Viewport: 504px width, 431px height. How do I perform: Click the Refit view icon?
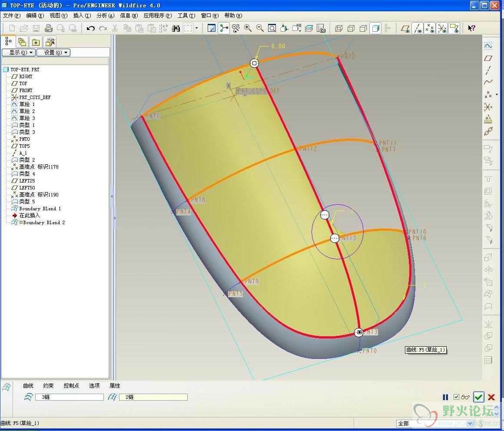(272, 28)
